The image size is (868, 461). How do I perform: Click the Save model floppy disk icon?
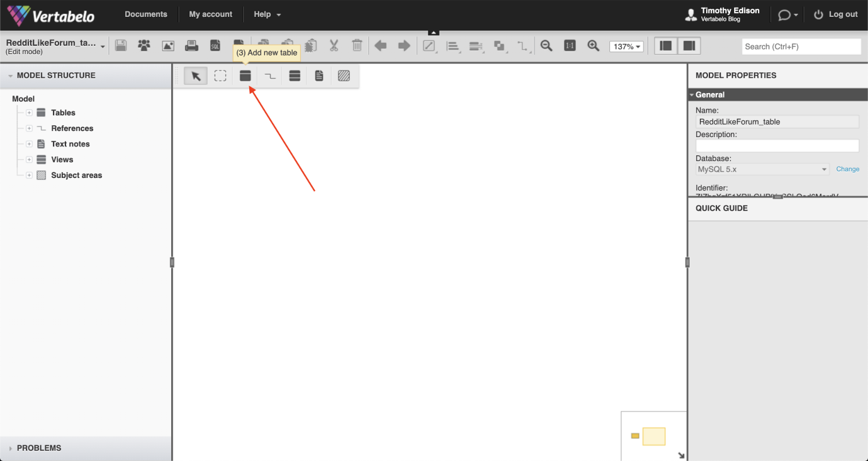[x=121, y=46]
